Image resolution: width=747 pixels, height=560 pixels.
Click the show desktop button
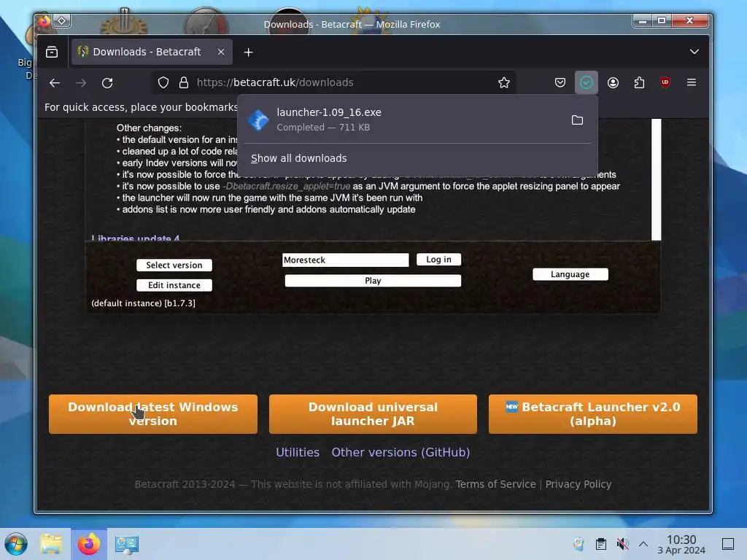click(x=728, y=544)
